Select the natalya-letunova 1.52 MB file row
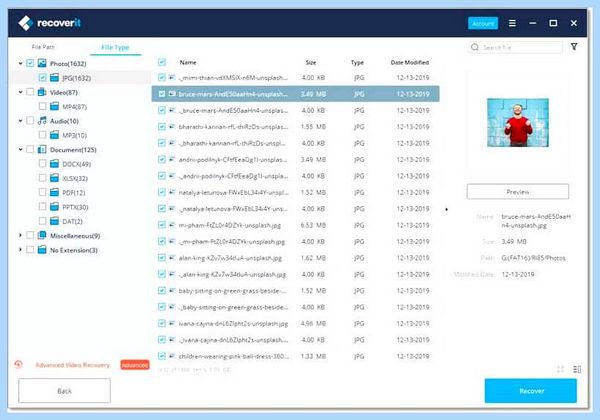Screen dimensions: 600x420 tap(295, 192)
